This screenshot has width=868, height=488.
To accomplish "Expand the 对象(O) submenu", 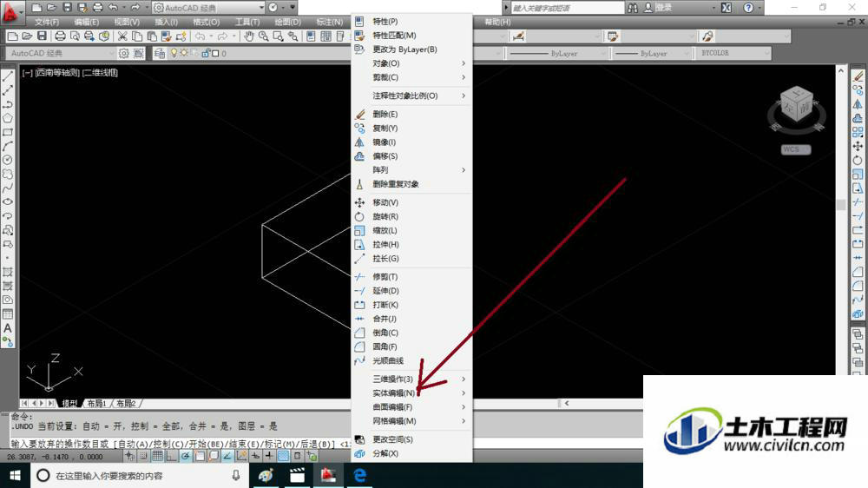I will pyautogui.click(x=411, y=63).
